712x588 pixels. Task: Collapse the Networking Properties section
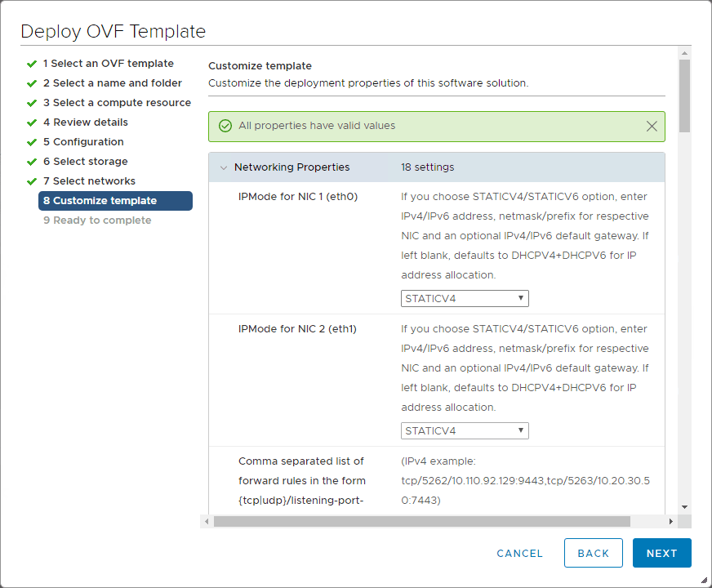[x=224, y=167]
